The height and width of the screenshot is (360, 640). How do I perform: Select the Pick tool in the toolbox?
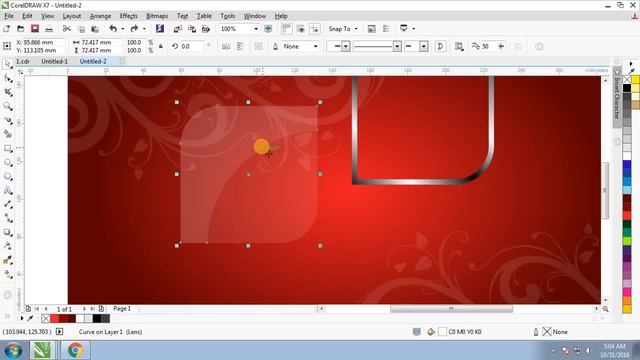(x=7, y=64)
